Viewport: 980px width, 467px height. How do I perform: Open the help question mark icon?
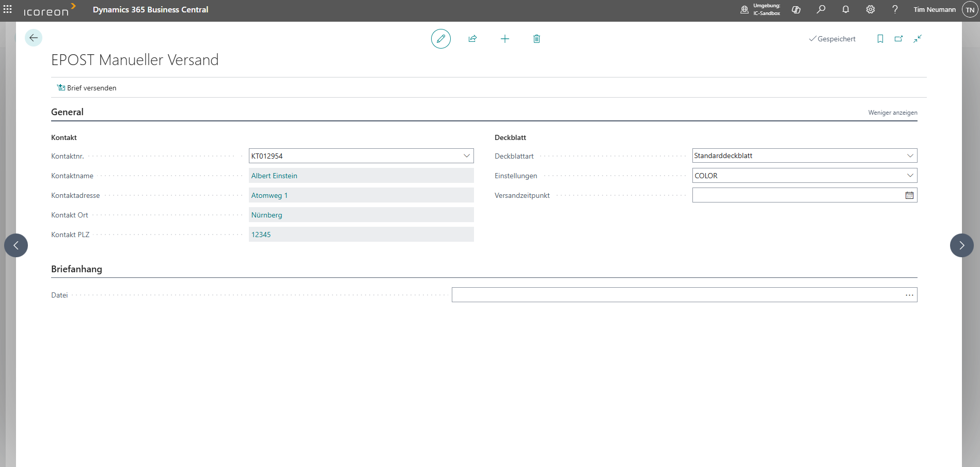[895, 9]
